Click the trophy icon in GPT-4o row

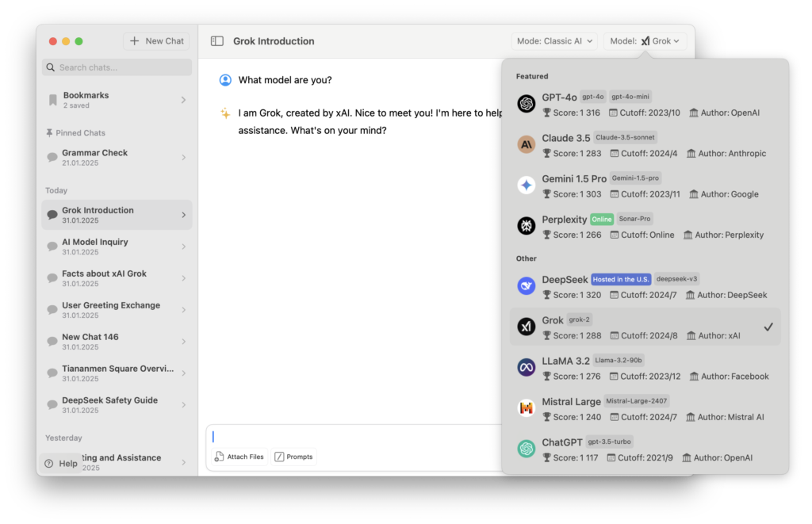click(546, 113)
